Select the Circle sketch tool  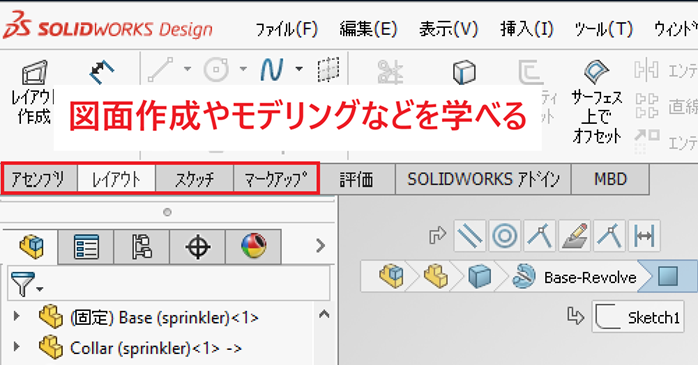point(216,69)
